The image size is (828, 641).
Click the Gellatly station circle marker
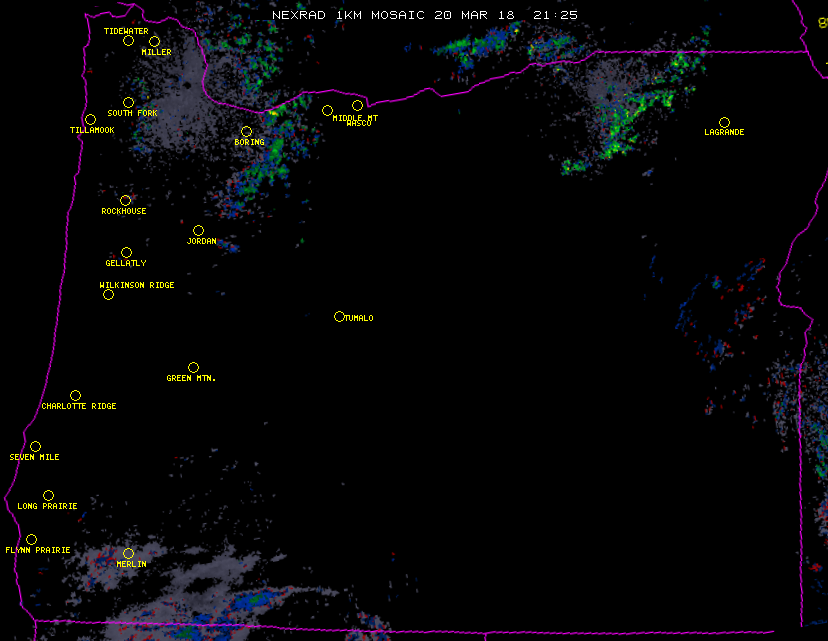coord(126,253)
